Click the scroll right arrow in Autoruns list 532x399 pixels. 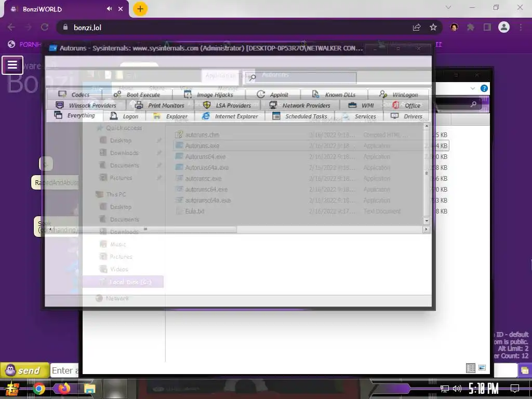click(427, 229)
